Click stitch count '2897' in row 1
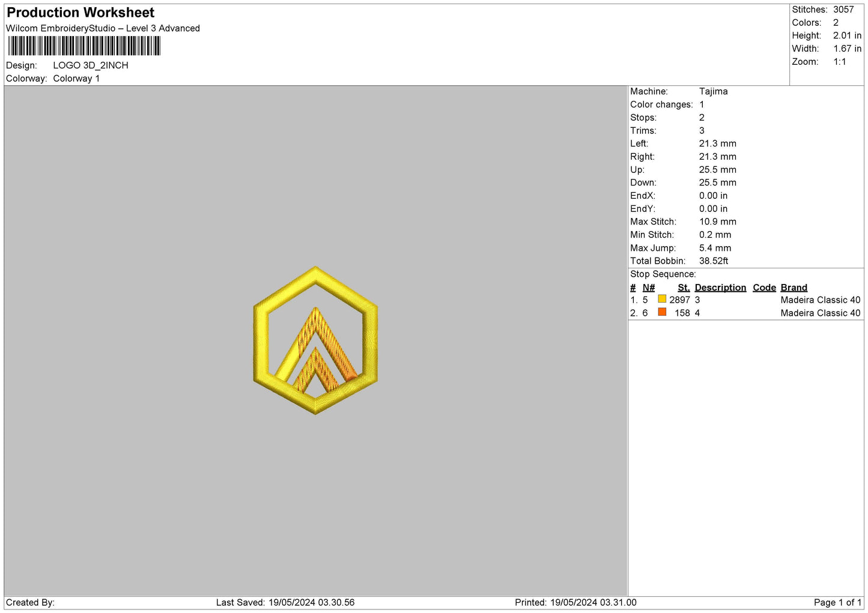 click(x=679, y=300)
